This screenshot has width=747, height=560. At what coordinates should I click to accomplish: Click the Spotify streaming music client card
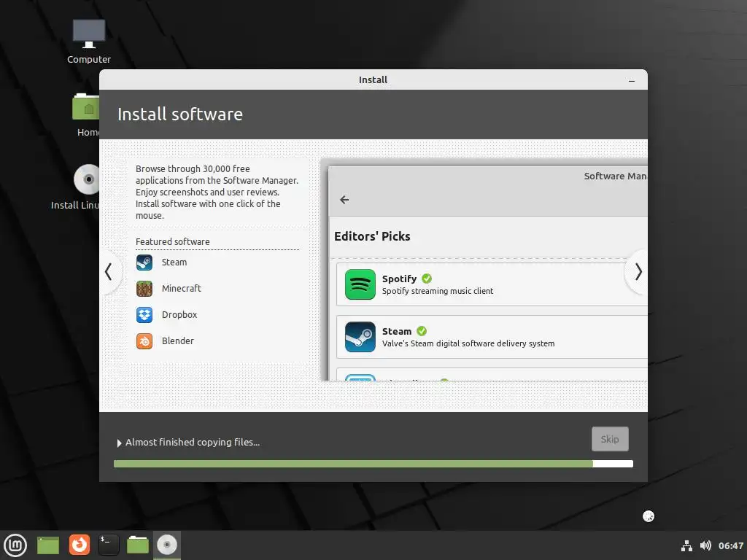[492, 284]
